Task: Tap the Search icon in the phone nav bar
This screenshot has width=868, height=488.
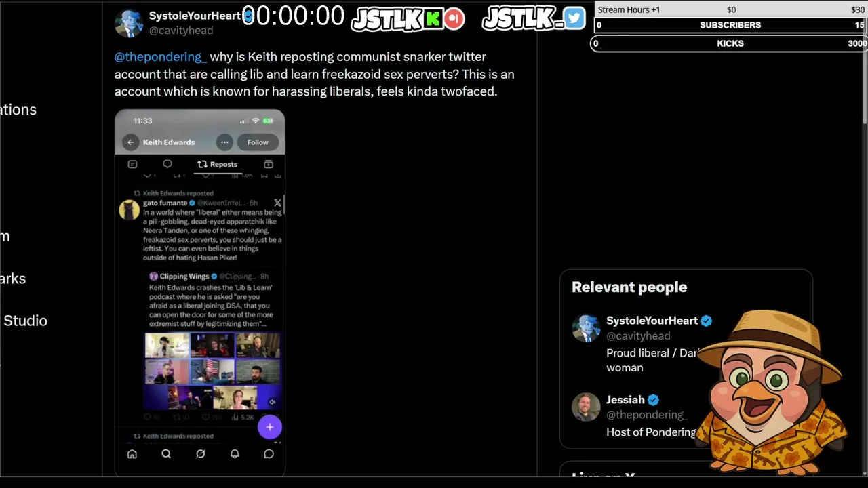Action: [166, 454]
